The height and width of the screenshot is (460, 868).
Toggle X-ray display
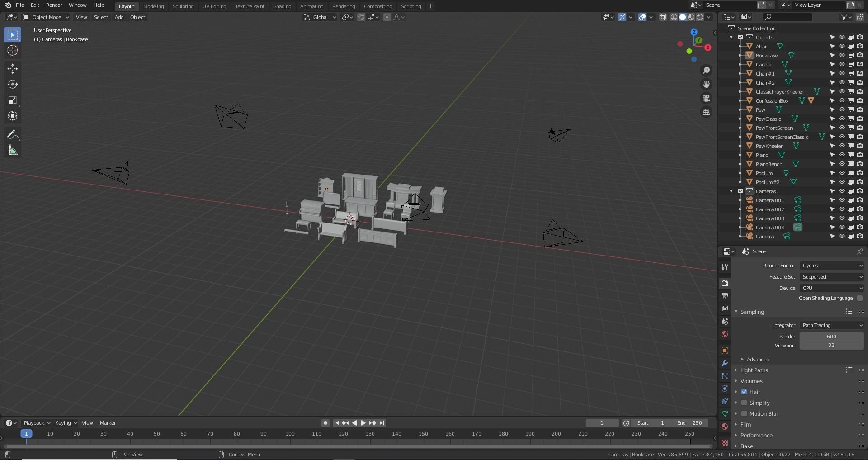click(663, 17)
